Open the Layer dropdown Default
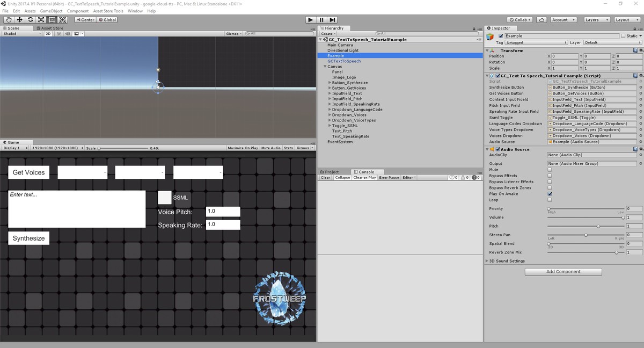The height and width of the screenshot is (348, 644). coord(612,42)
